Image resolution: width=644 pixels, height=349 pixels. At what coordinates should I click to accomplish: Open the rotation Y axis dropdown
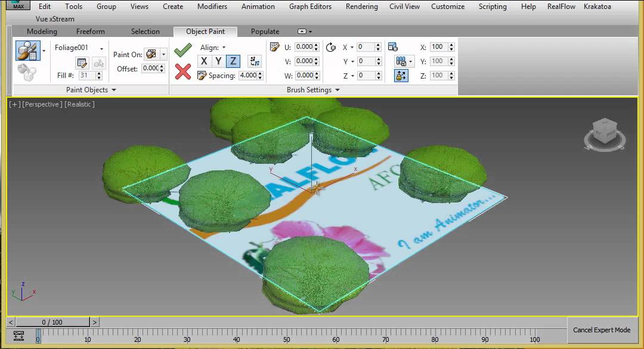(352, 61)
